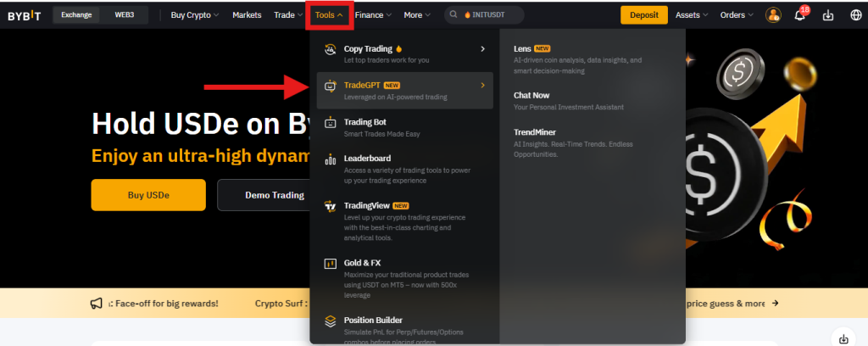This screenshot has width=868, height=346.
Task: Click the Leaderboard bar chart icon
Action: [x=330, y=159]
